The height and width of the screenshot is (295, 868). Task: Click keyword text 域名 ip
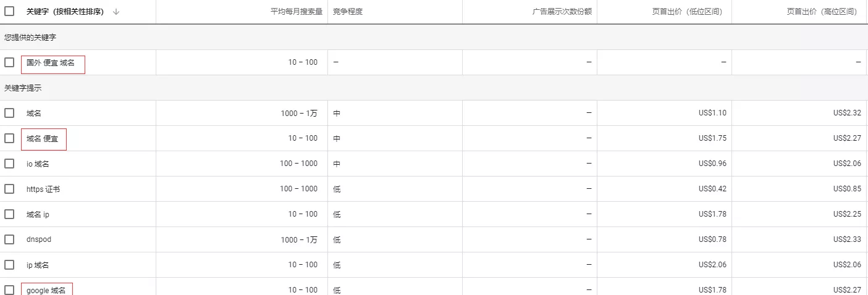pos(38,215)
